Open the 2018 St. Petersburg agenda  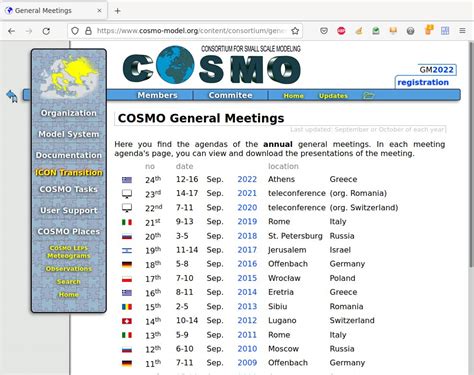pyautogui.click(x=247, y=236)
